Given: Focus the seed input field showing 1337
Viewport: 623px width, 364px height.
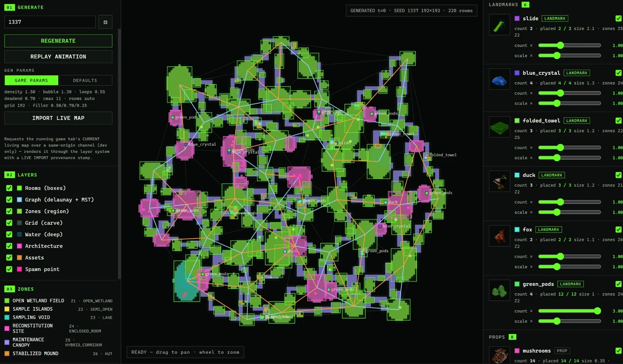Looking at the screenshot, I should tap(50, 22).
